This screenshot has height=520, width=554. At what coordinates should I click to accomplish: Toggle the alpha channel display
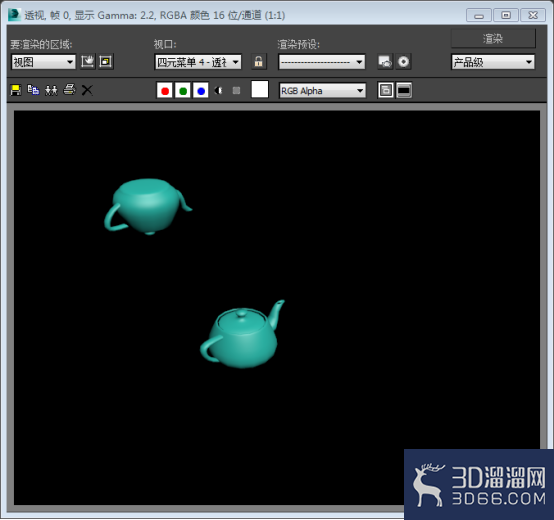[218, 91]
